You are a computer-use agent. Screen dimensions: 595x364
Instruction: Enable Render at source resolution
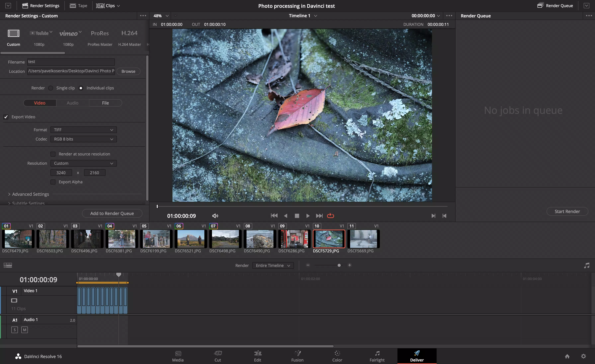click(x=53, y=154)
